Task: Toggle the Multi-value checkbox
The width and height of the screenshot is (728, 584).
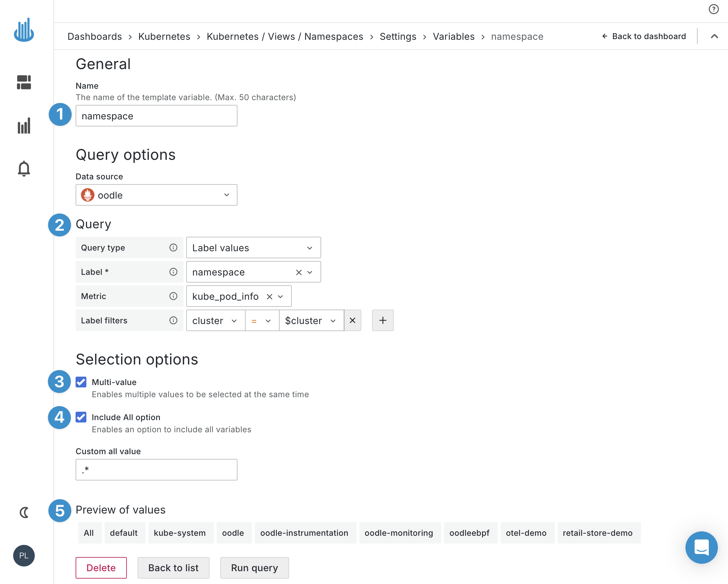Action: 82,382
